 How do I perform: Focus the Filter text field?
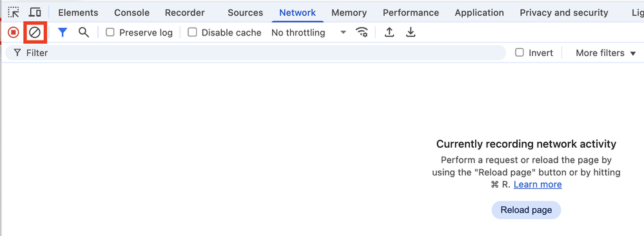coord(255,53)
